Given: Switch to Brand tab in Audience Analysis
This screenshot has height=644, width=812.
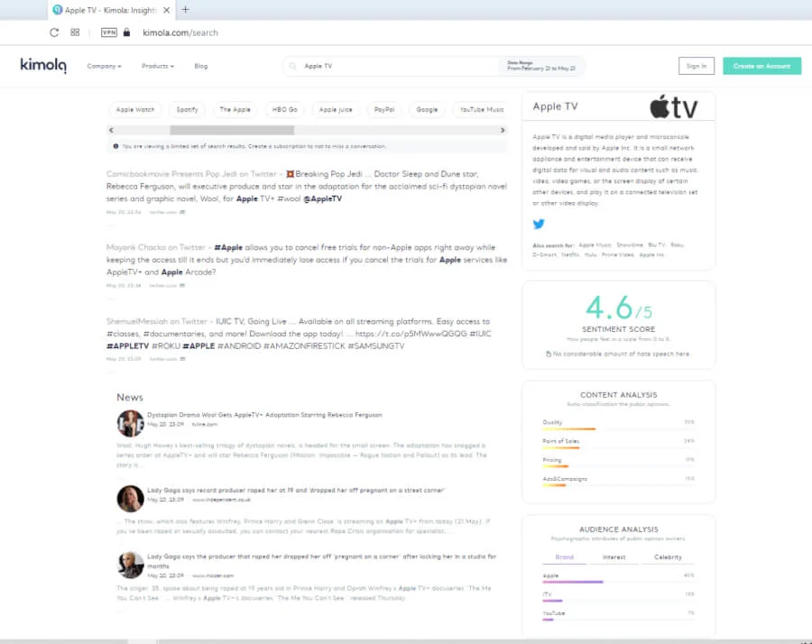Looking at the screenshot, I should tap(565, 557).
